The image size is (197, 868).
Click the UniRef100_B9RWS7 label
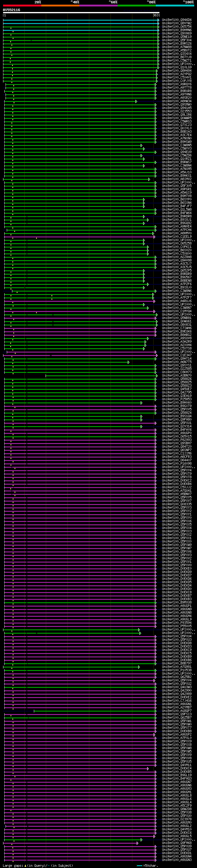pos(177,162)
